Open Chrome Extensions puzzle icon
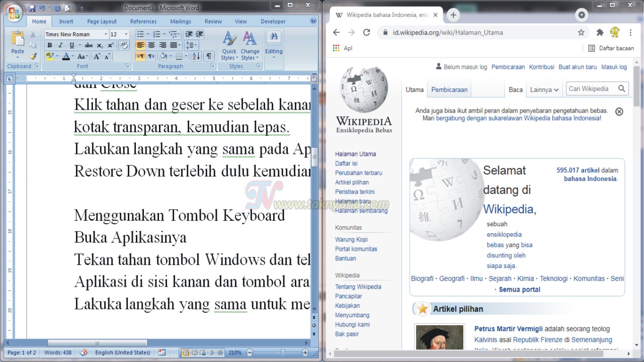This screenshot has height=362, width=644. (x=600, y=32)
